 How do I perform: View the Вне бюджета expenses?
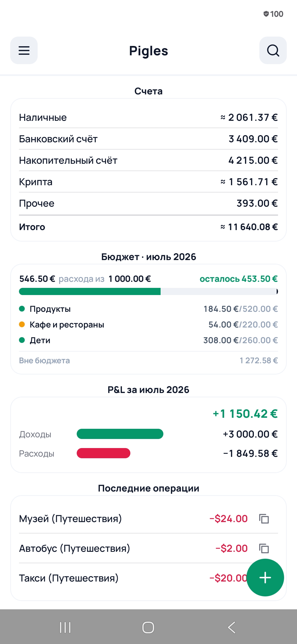click(x=148, y=361)
